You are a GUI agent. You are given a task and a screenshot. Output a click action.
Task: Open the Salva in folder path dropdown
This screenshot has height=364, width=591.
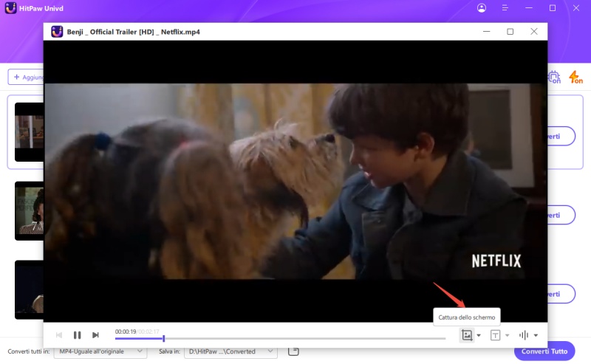tap(230, 351)
